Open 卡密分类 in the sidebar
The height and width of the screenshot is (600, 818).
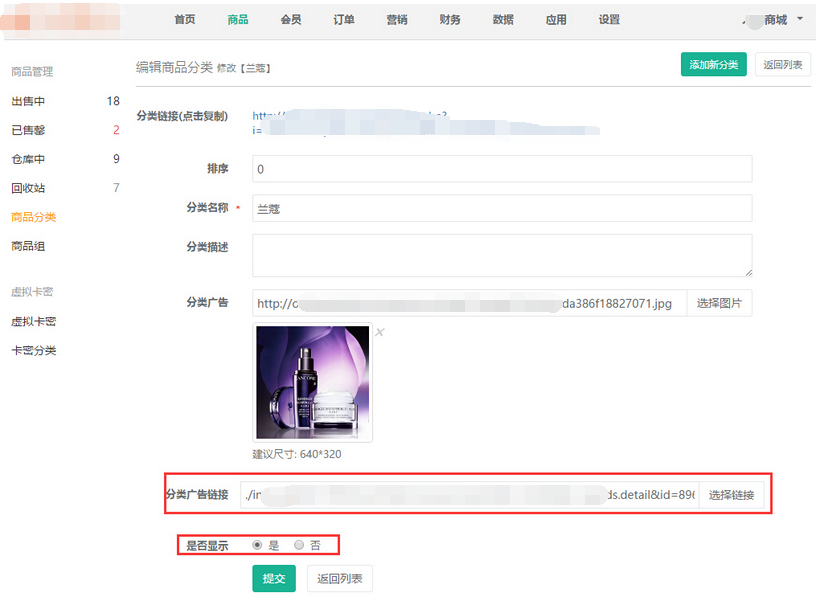pyautogui.click(x=34, y=351)
